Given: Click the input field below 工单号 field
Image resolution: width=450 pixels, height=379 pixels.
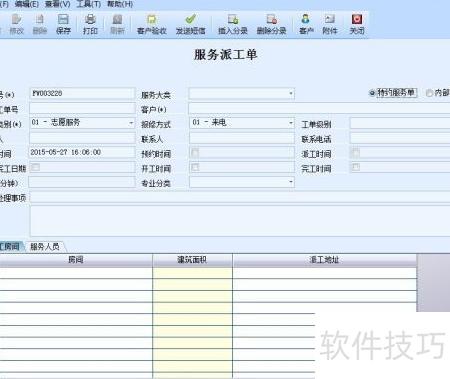Looking at the screenshot, I should tap(82, 138).
